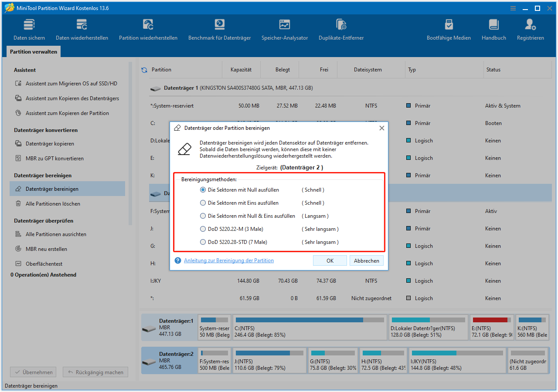Screen dimensions: 558x392
Task: Select DoD 5220.28-STD (7 Male) wiping method
Action: pyautogui.click(x=203, y=242)
